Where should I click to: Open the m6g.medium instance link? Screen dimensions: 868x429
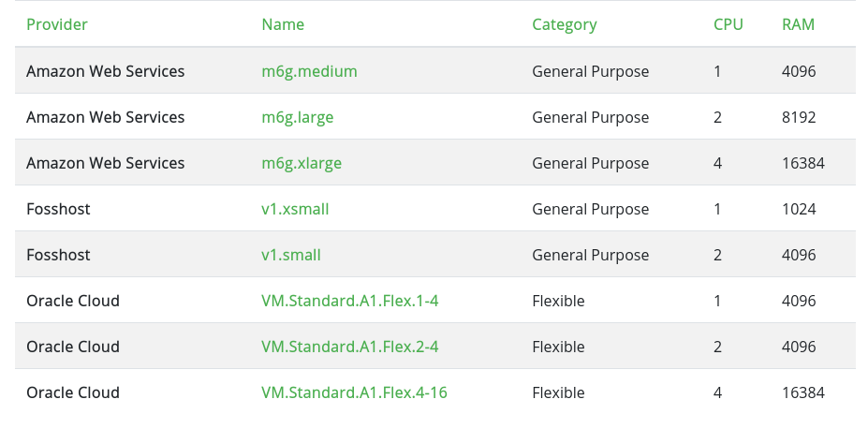coord(309,71)
